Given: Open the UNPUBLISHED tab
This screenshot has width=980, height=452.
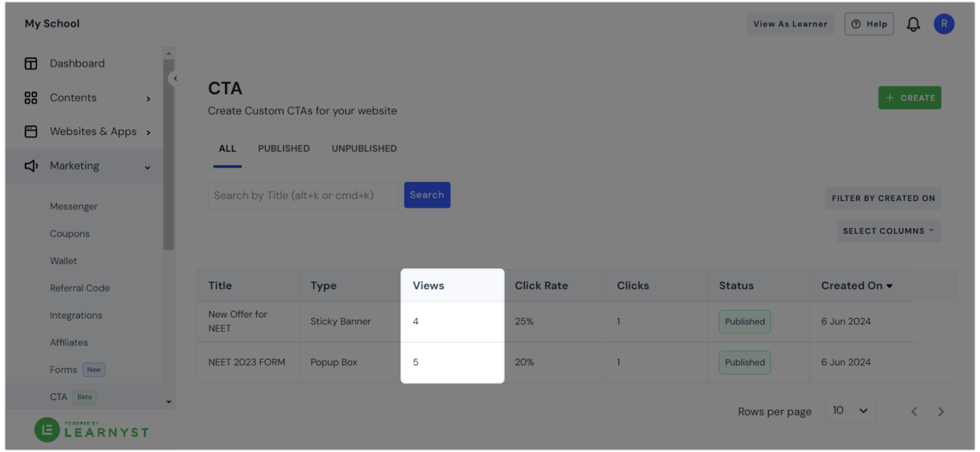Looking at the screenshot, I should (x=364, y=148).
